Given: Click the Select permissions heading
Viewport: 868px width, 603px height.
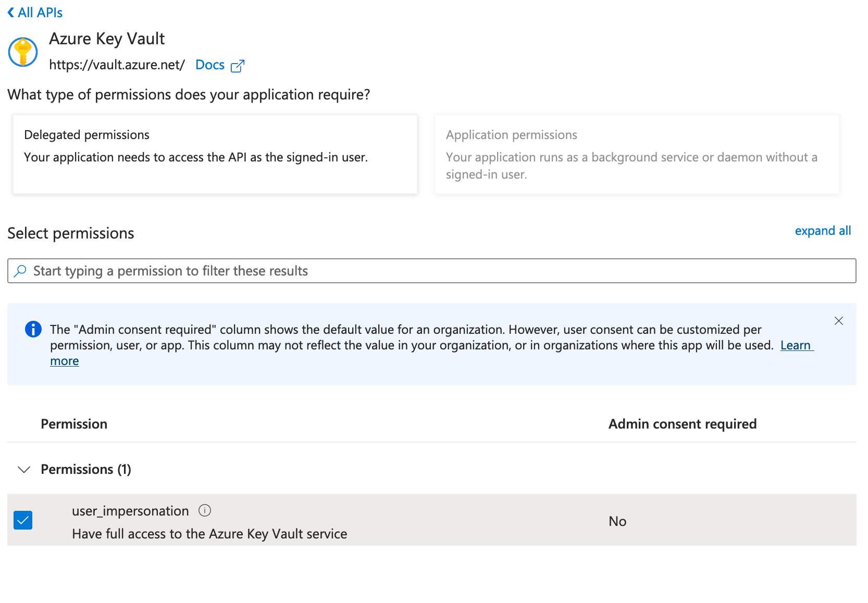Looking at the screenshot, I should click(x=71, y=233).
